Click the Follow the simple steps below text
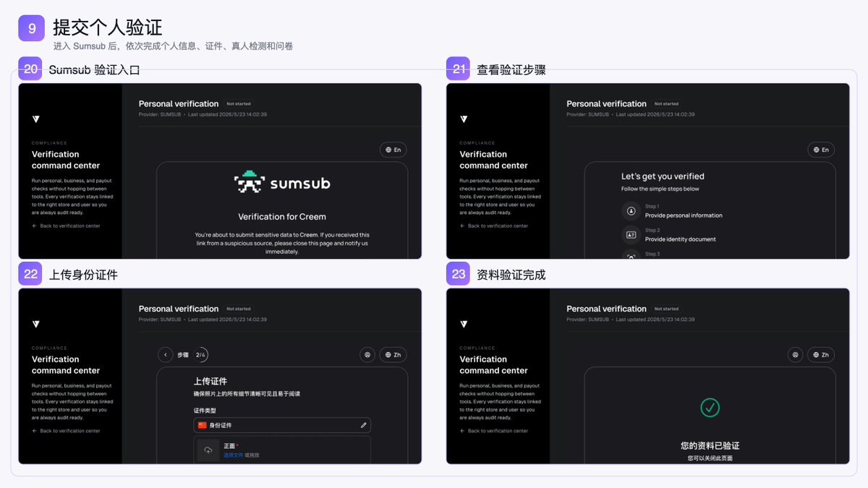 pyautogui.click(x=660, y=189)
